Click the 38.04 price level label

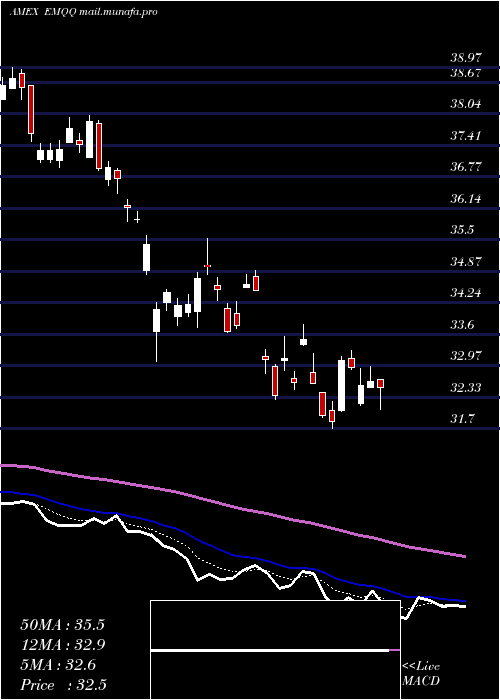[466, 104]
